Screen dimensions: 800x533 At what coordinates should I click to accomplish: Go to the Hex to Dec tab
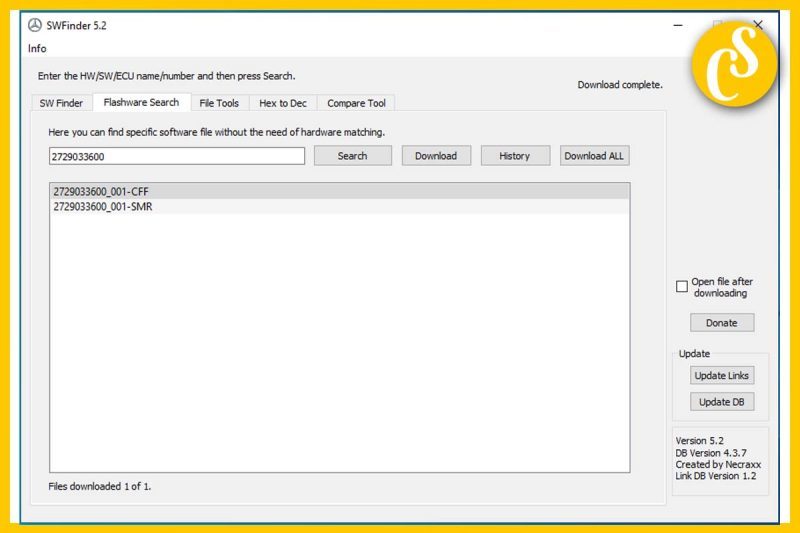[283, 103]
